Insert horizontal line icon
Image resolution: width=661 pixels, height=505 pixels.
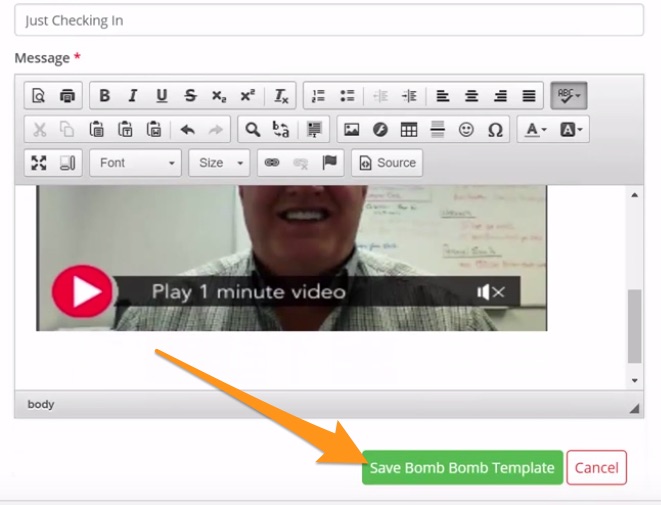(438, 129)
